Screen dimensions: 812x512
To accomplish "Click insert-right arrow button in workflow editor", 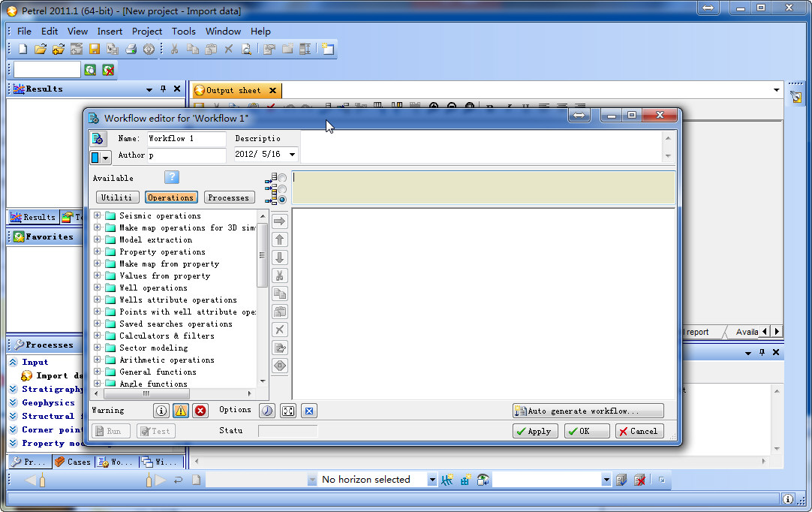I will [280, 221].
